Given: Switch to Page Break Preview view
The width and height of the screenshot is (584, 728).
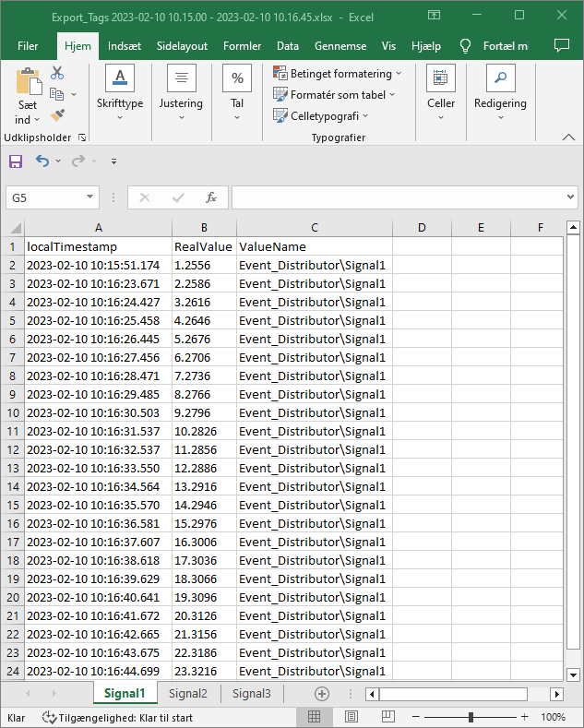Looking at the screenshot, I should click(x=388, y=717).
